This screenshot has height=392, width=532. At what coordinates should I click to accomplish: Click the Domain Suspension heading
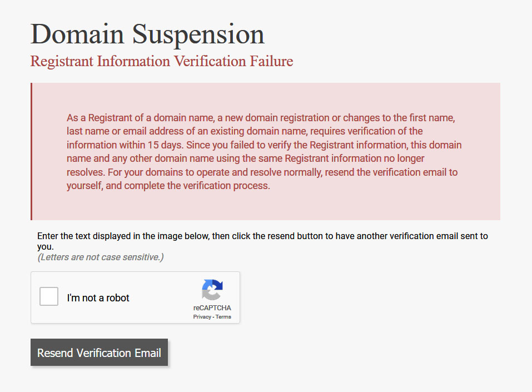pyautogui.click(x=147, y=34)
